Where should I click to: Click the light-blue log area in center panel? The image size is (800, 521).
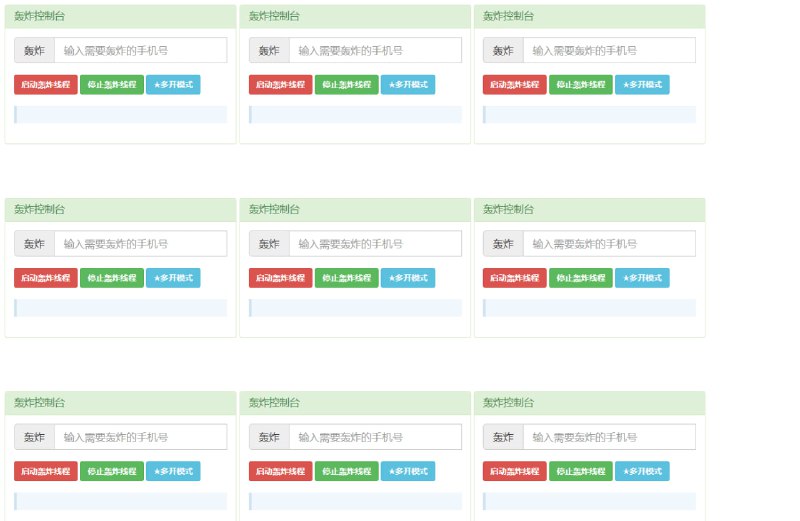355,308
